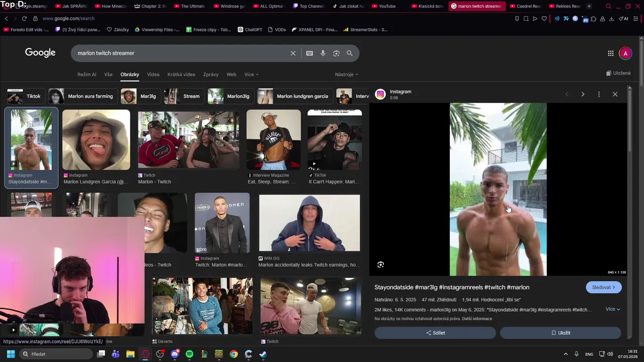Switch to the Web tab
The image size is (644, 362).
231,74
